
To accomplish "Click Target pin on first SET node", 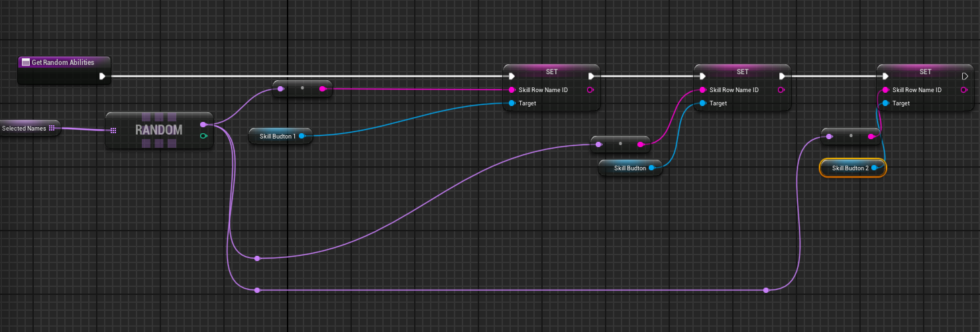I will (x=512, y=103).
